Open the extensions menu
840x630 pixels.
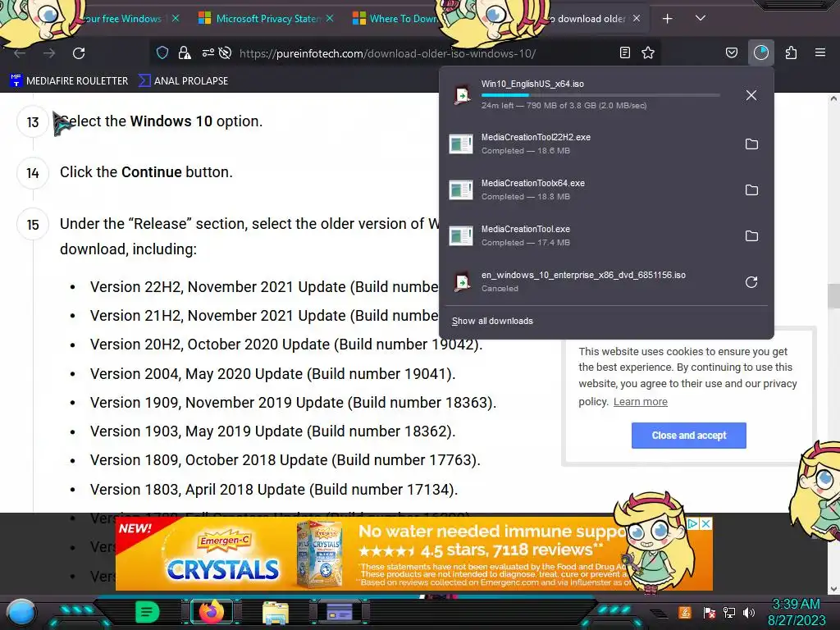[791, 52]
